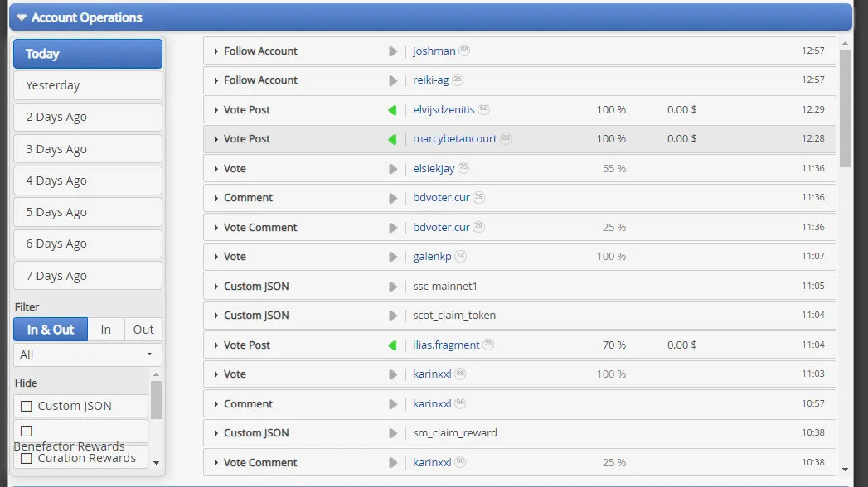Click reputation badge next to elvijsdzenitis
868x487 pixels.
point(484,108)
